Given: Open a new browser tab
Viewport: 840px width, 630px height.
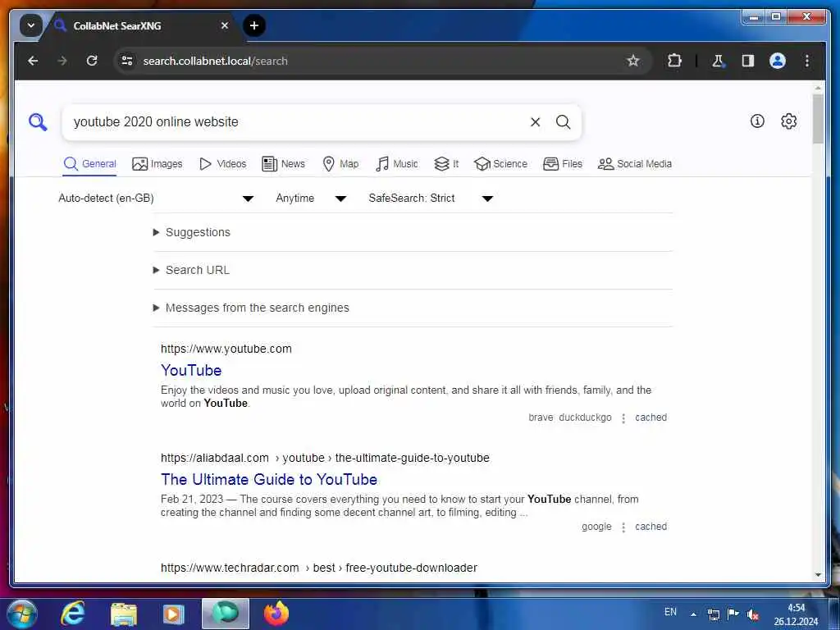Looking at the screenshot, I should [254, 25].
